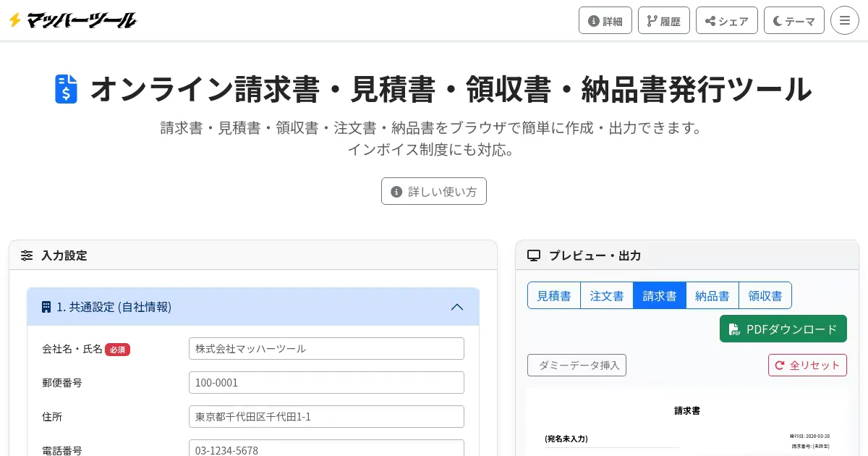The height and width of the screenshot is (456, 868).
Task: Click the 会社名・氏名 input field
Action: [x=326, y=348]
